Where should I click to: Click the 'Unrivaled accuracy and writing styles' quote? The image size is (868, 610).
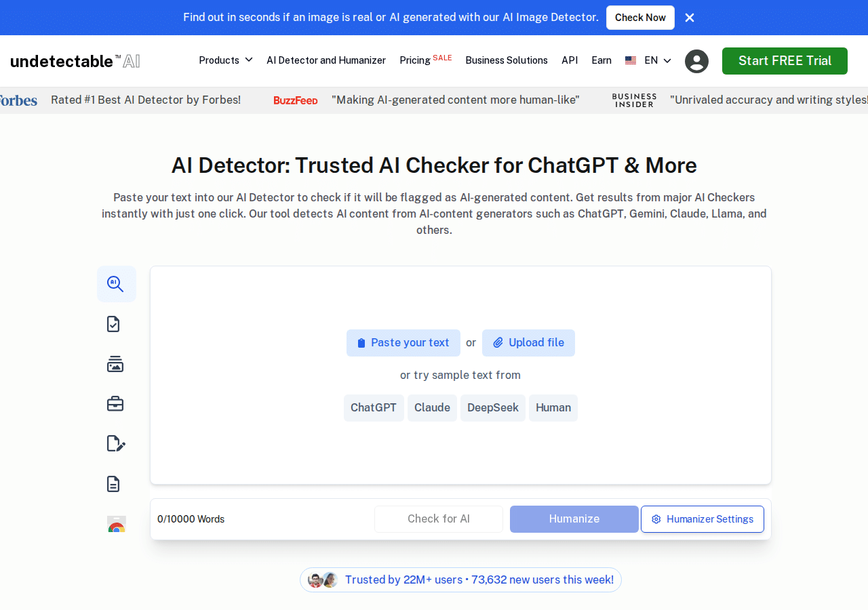(x=769, y=100)
